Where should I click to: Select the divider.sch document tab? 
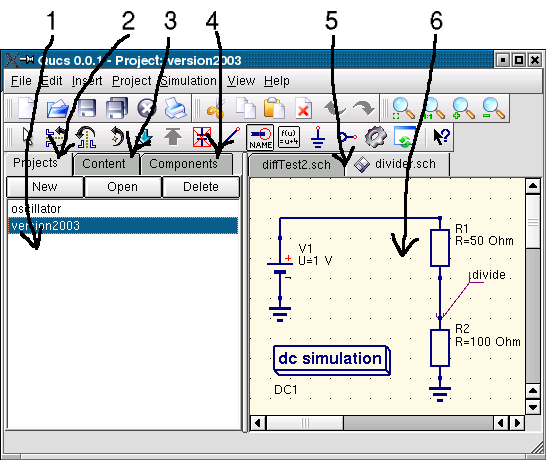[x=398, y=164]
